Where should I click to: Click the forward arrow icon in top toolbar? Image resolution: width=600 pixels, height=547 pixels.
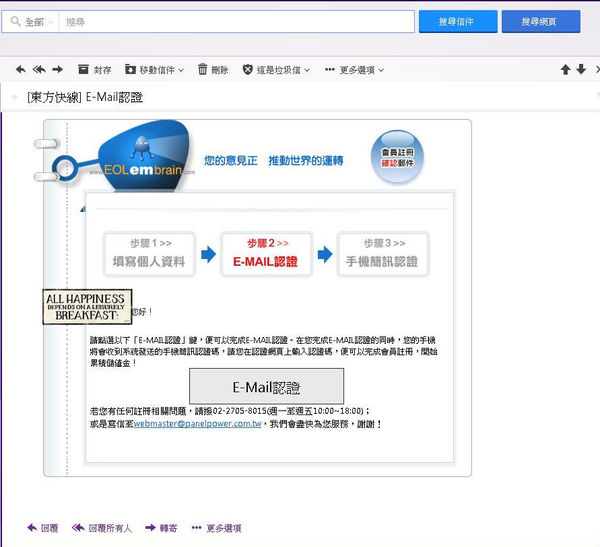[57, 70]
